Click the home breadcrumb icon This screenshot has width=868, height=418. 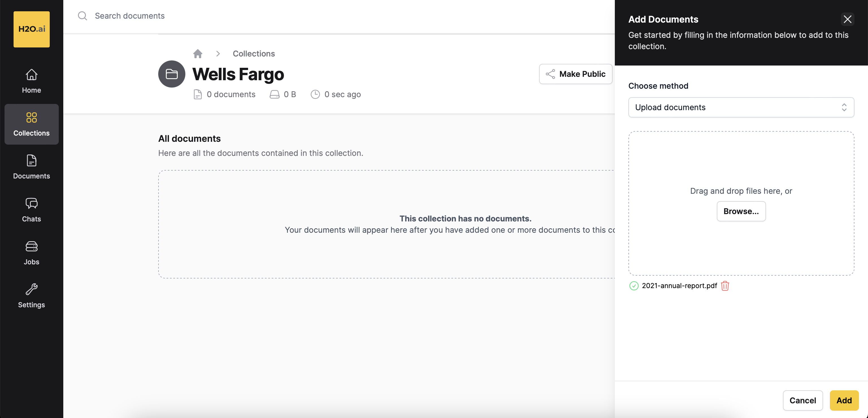click(198, 54)
